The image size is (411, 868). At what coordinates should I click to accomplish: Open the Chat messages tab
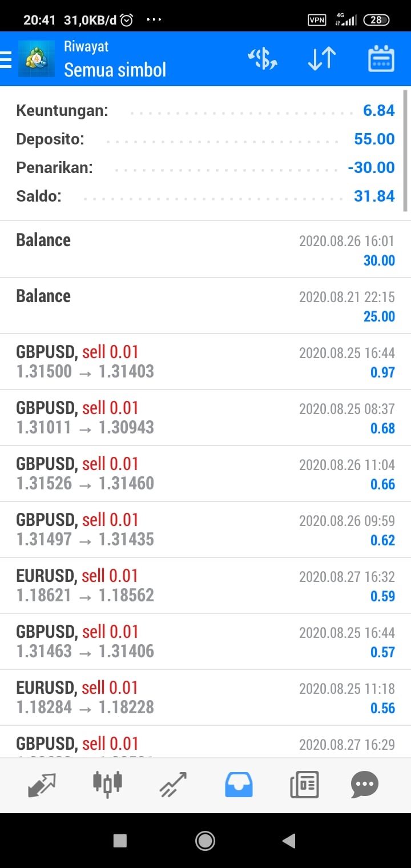(364, 785)
